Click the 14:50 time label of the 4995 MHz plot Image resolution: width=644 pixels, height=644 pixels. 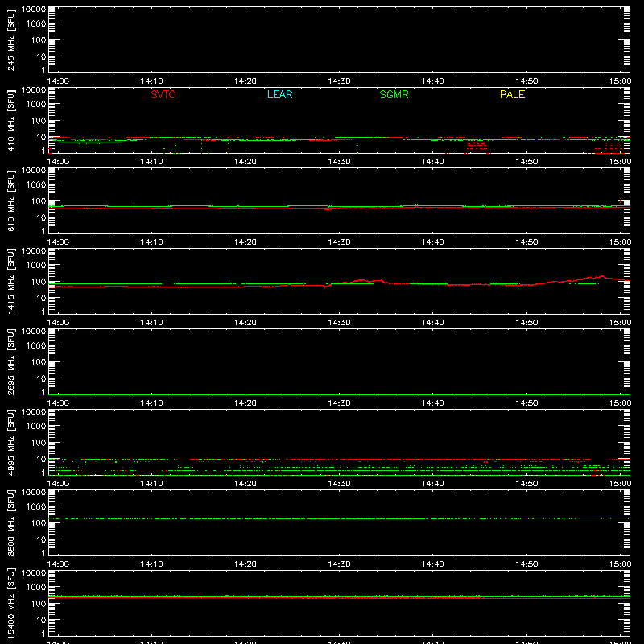(526, 484)
